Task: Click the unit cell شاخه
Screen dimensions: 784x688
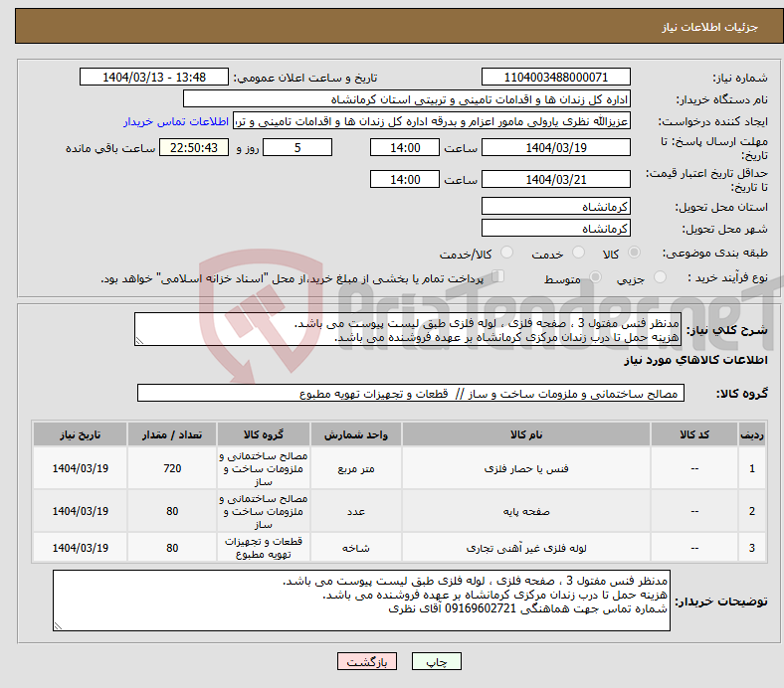Action: 356,548
